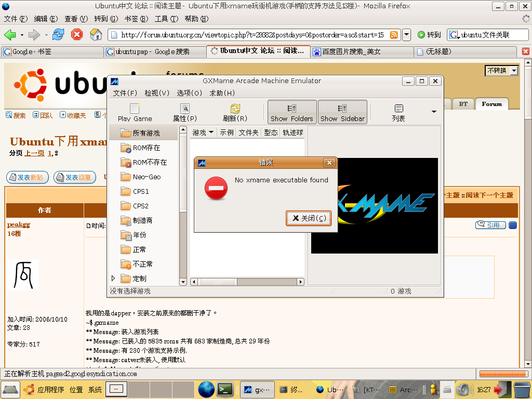Launch the globe browser icon in panel
The image size is (532, 399).
(x=206, y=390)
